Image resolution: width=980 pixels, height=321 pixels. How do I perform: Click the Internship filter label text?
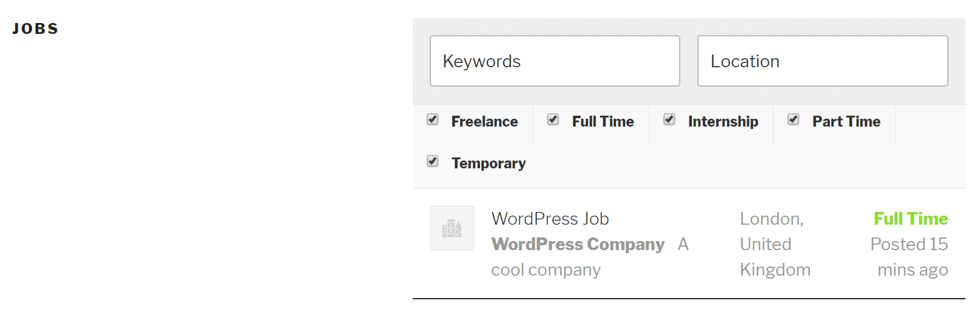723,122
